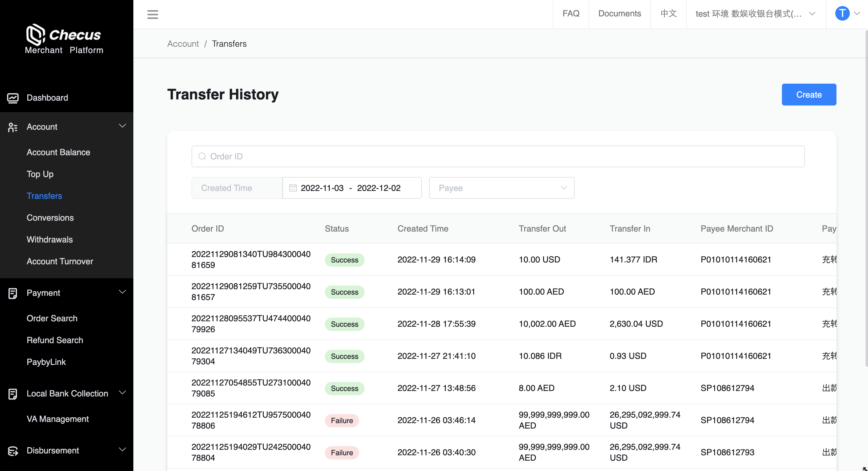Image resolution: width=868 pixels, height=471 pixels.
Task: Open the Payee dropdown filter
Action: [501, 188]
